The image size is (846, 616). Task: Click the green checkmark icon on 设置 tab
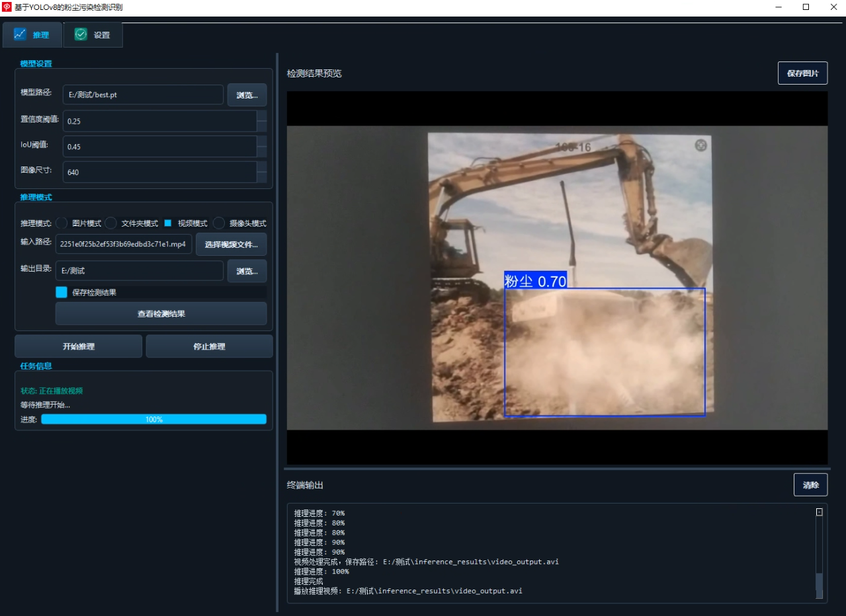coord(81,34)
